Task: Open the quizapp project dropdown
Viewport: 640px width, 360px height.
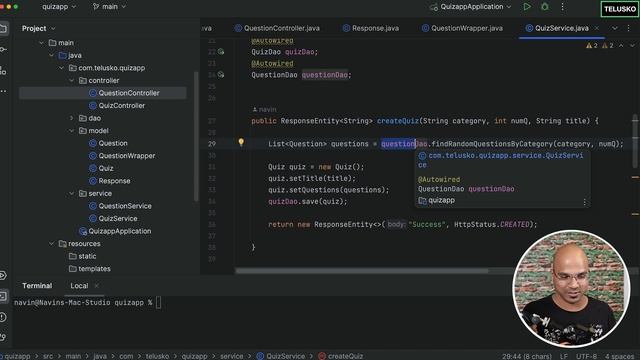Action: click(x=59, y=7)
